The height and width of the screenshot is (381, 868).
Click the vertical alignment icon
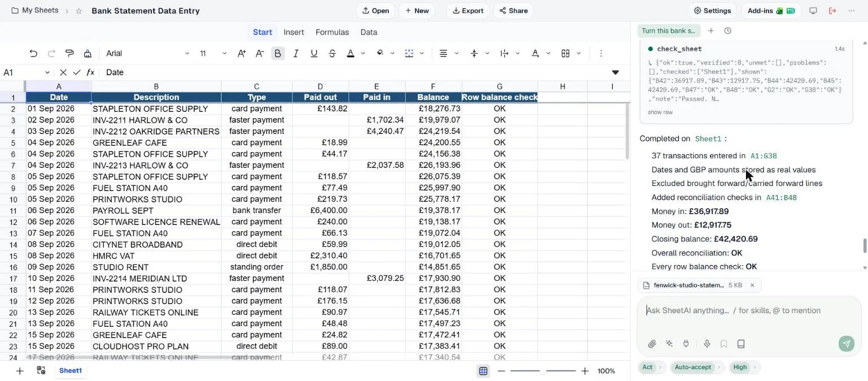point(474,53)
